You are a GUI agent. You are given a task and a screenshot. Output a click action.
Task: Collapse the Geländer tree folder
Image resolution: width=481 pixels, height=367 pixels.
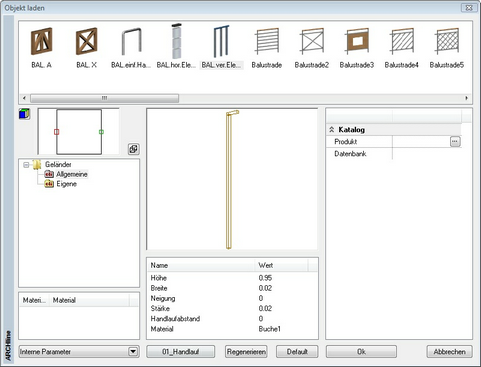pyautogui.click(x=26, y=165)
